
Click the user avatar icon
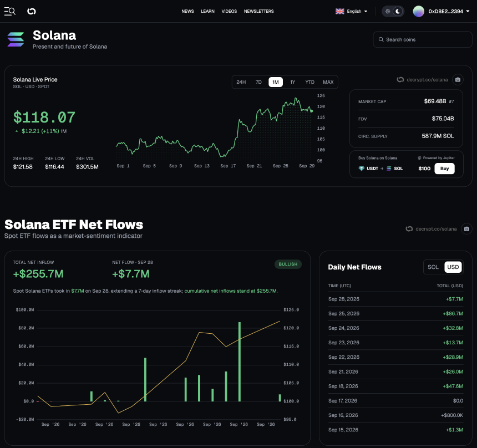(x=419, y=11)
